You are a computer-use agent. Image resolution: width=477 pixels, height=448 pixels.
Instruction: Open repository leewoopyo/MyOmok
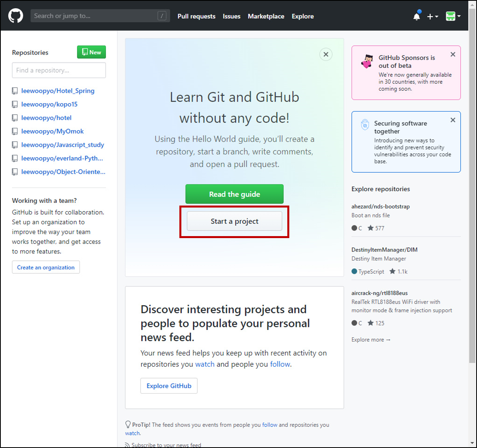pos(52,131)
